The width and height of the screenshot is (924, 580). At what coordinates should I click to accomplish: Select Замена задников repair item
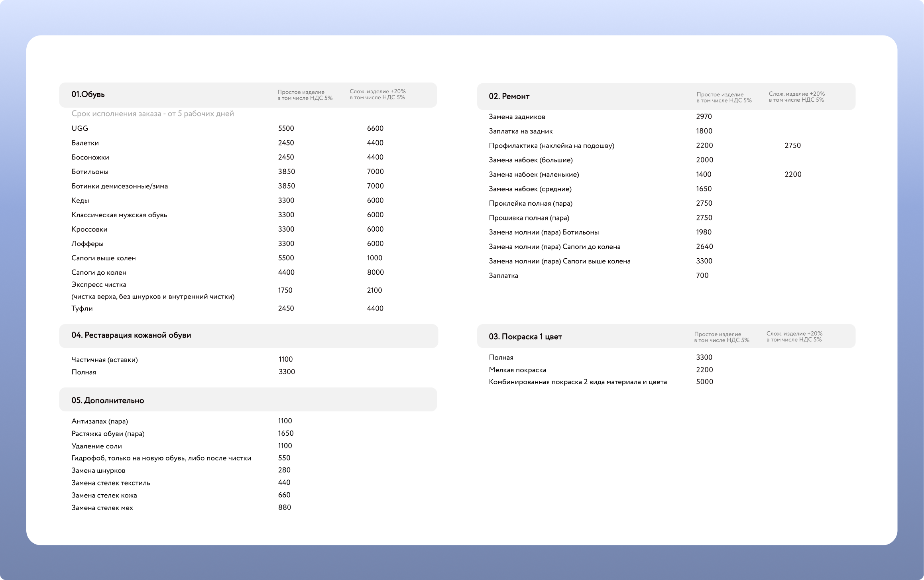click(517, 117)
